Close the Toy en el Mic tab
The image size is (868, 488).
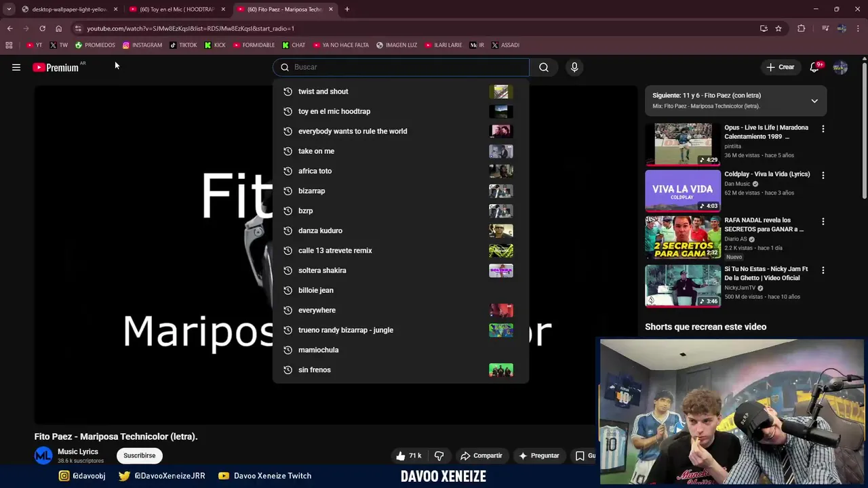(x=223, y=9)
